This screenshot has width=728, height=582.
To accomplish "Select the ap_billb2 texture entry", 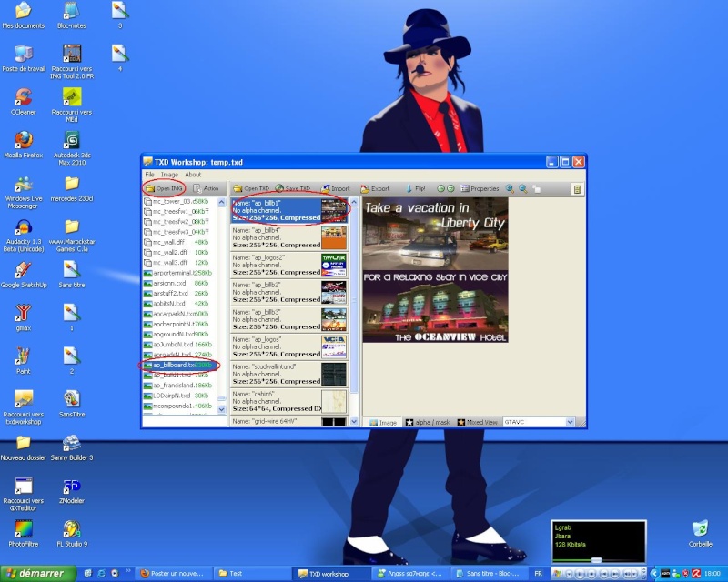I will tap(289, 293).
